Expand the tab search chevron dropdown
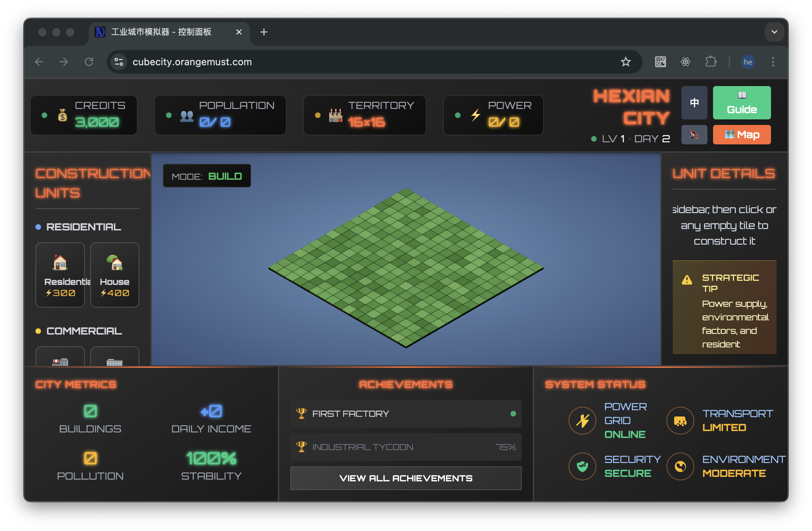 774,32
